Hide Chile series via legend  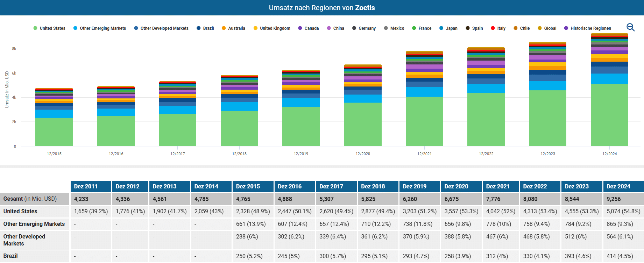pyautogui.click(x=522, y=28)
